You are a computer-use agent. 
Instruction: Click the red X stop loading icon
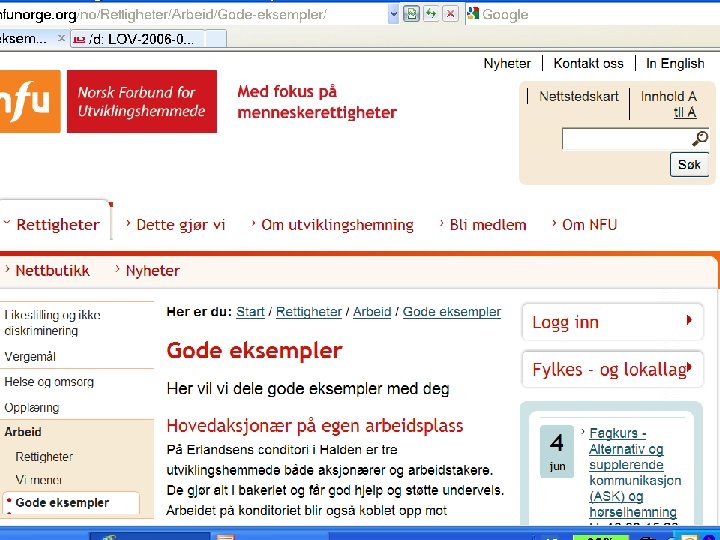point(450,14)
